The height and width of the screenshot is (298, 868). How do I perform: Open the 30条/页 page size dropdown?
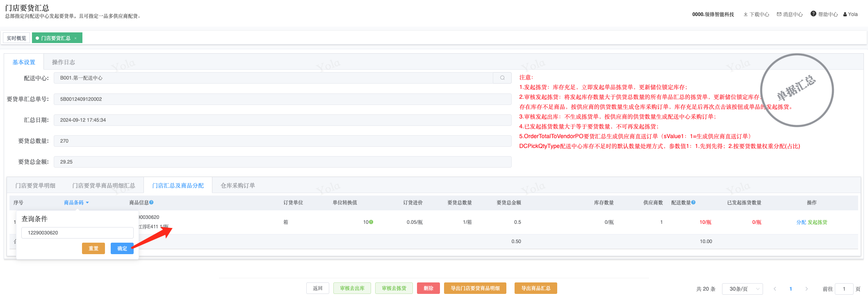pyautogui.click(x=742, y=289)
